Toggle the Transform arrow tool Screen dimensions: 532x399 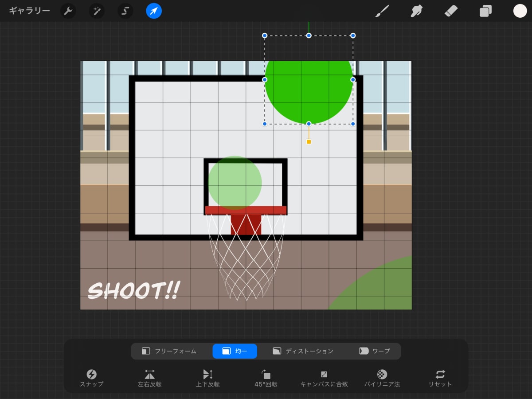(154, 11)
